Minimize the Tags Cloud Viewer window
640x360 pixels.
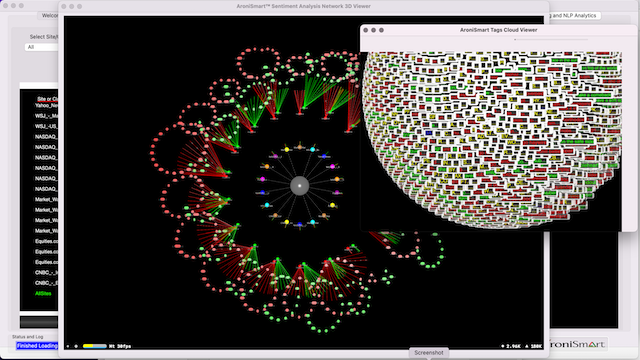pos(373,30)
